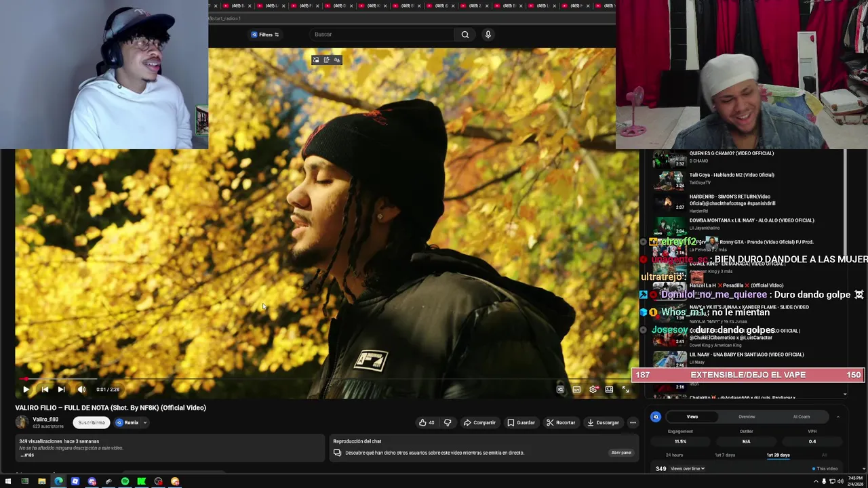
Task: Toggle subtitles button in the player
Action: click(x=576, y=389)
